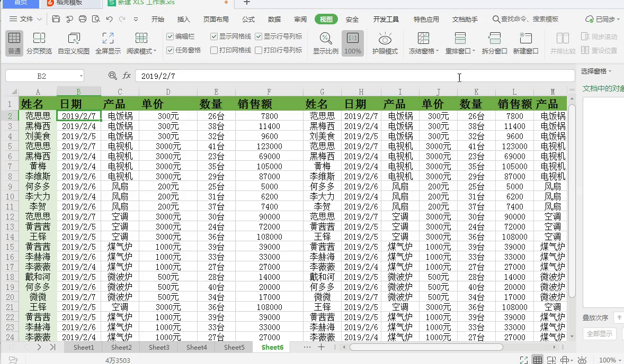Click the fx insert function icon

coord(127,76)
